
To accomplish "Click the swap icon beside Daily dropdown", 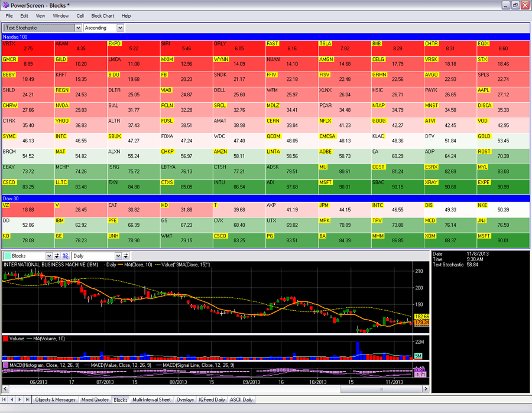I will click(x=126, y=256).
